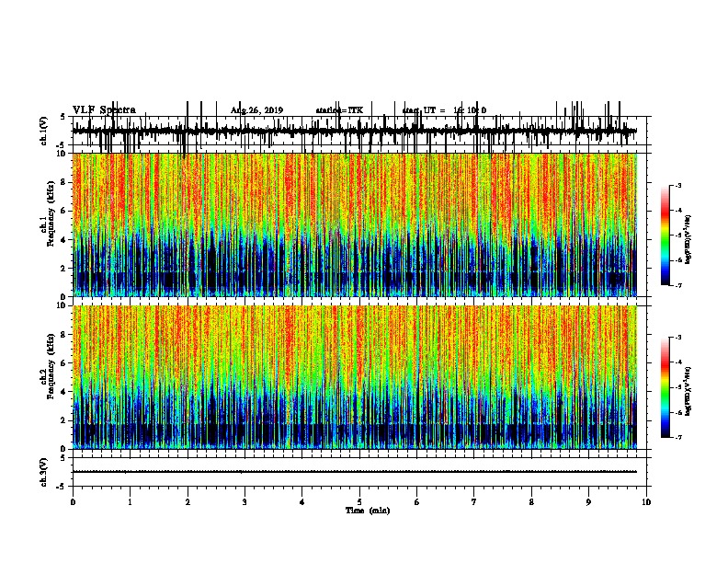728x563 pixels.
Task: Click time axis tick label "5"
Action: click(x=359, y=502)
